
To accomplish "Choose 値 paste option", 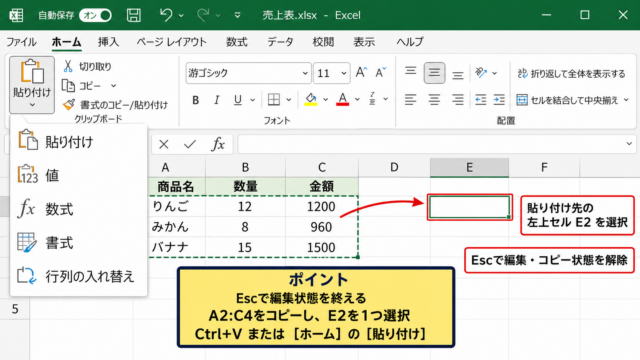I will tap(78, 175).
